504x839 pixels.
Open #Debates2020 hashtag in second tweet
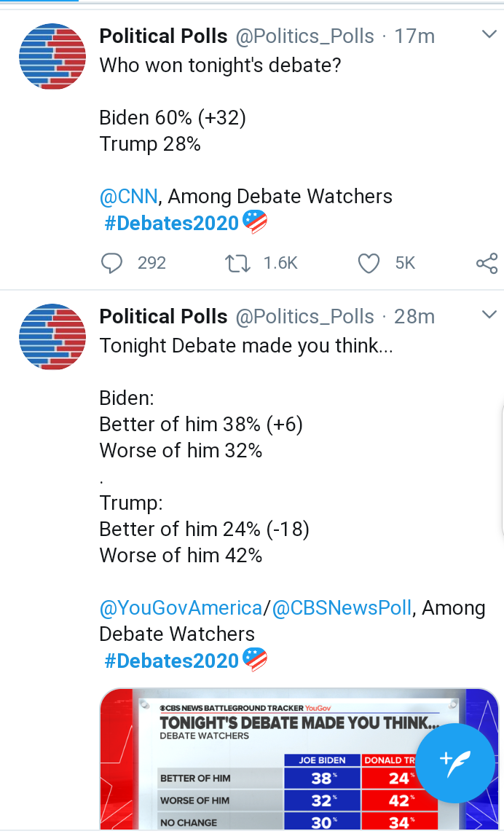(171, 661)
